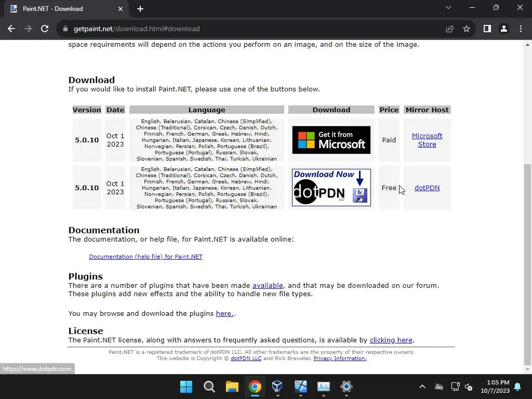Click the Download section heading
Image resolution: width=532 pixels, height=399 pixels.
tap(91, 80)
